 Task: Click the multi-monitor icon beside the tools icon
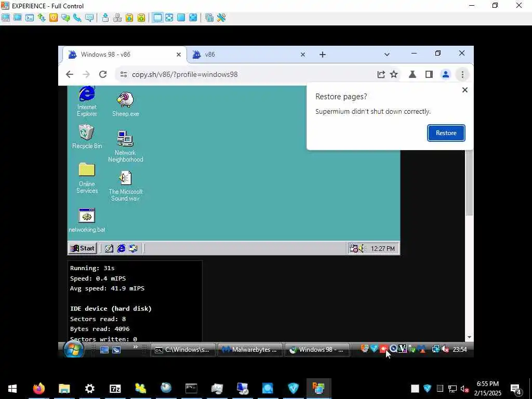[209, 18]
